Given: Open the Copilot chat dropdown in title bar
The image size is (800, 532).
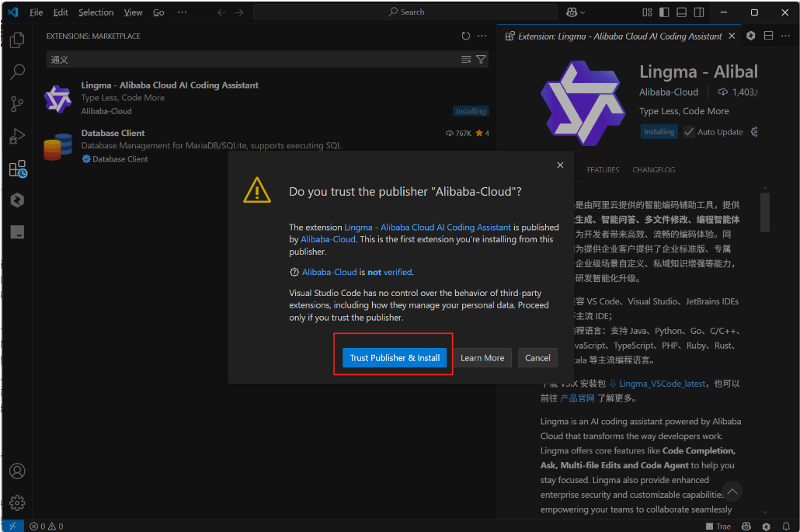Looking at the screenshot, I should tap(576, 12).
